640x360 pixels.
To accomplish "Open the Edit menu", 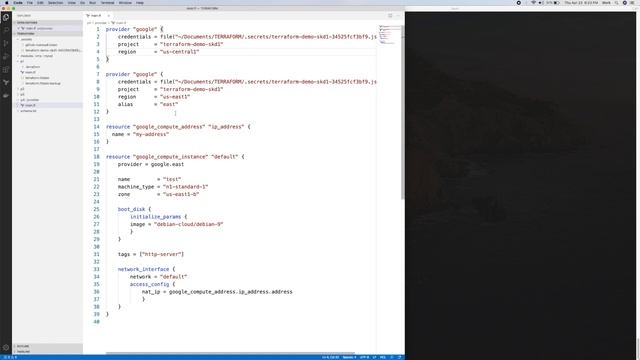I will coord(40,2).
